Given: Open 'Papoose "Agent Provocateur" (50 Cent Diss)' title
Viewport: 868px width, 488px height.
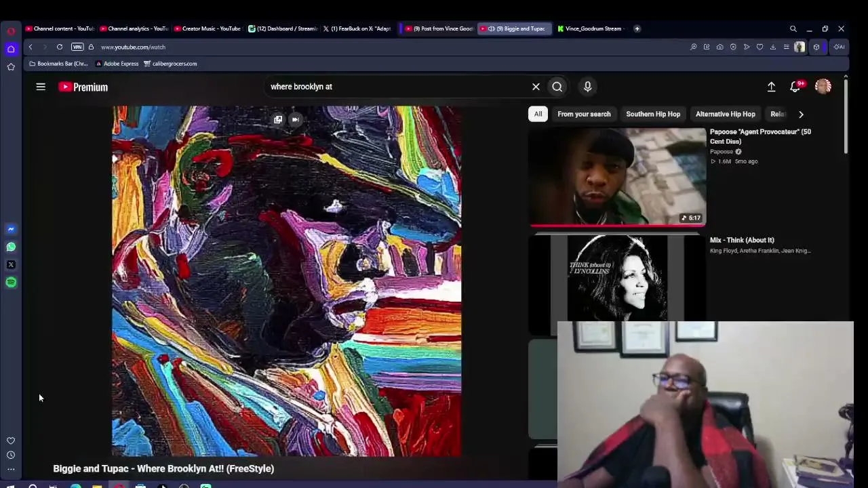Looking at the screenshot, I should [x=760, y=136].
